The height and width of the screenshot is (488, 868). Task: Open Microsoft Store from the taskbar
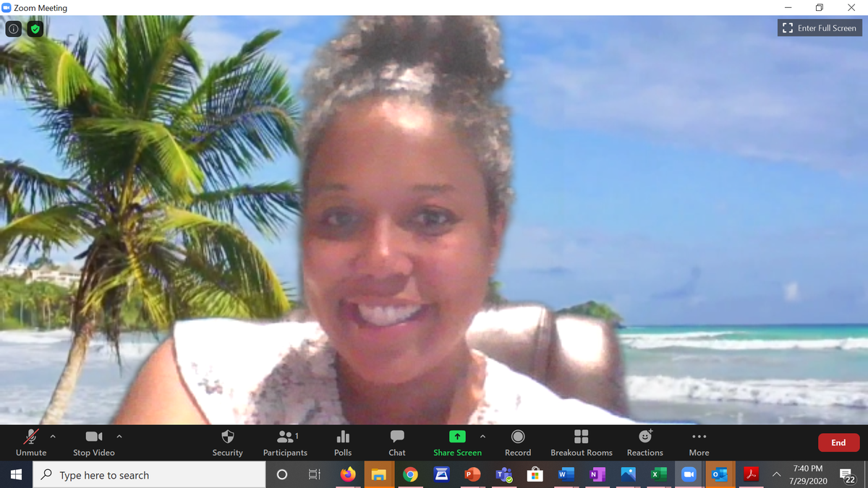[x=535, y=475]
